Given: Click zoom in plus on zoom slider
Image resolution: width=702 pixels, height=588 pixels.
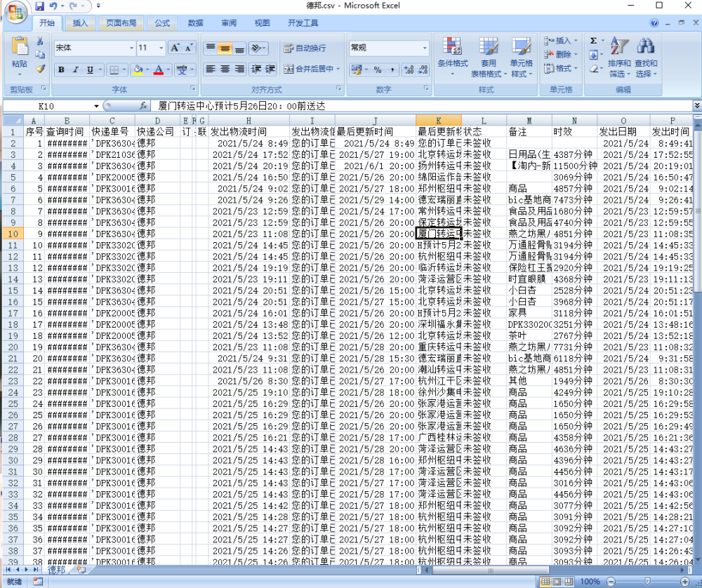Looking at the screenshot, I should point(684,582).
